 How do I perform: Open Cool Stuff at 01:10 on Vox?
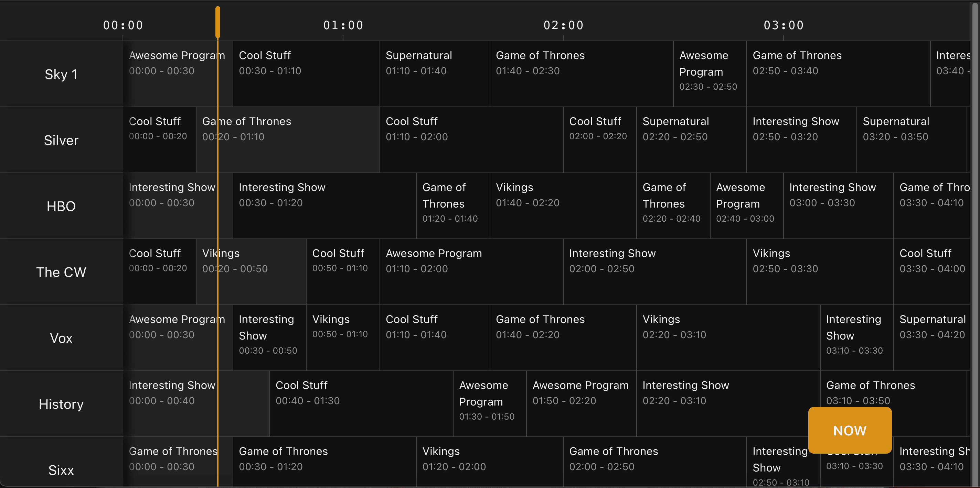(434, 338)
